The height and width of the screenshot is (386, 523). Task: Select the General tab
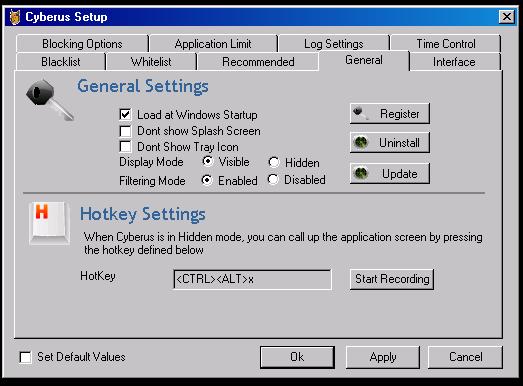[x=364, y=60]
